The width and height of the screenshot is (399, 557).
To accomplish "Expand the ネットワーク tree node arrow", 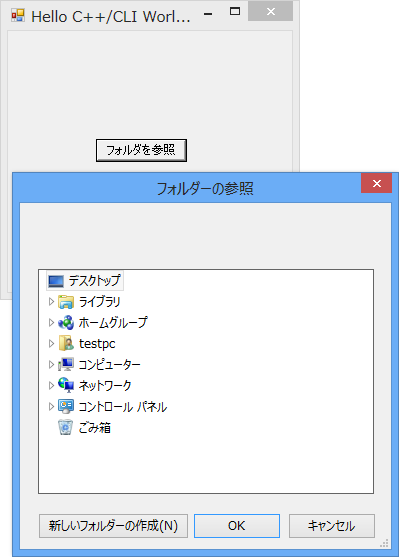I will tap(51, 385).
